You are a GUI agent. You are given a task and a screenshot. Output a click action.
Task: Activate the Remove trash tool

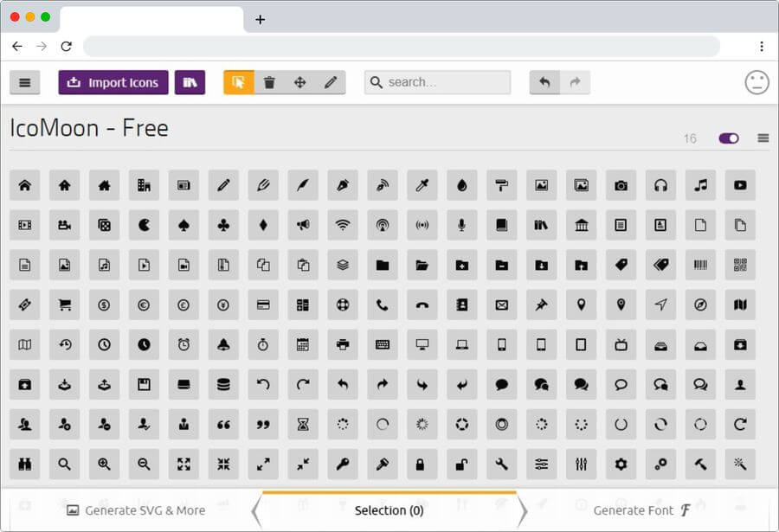click(269, 82)
